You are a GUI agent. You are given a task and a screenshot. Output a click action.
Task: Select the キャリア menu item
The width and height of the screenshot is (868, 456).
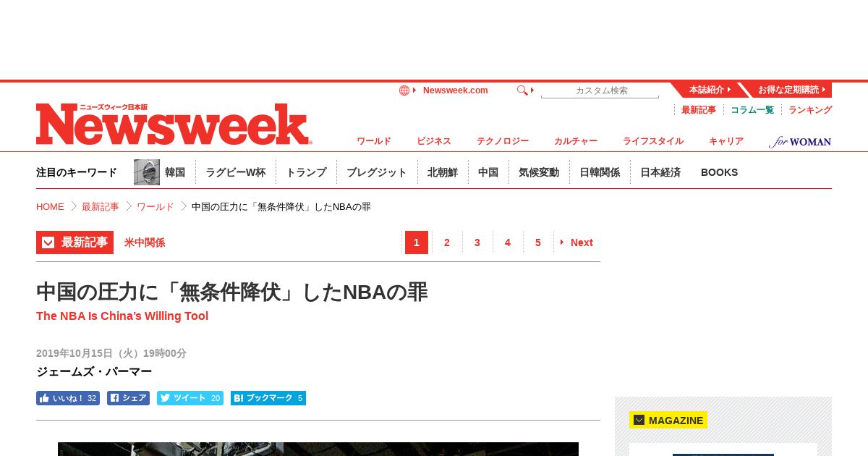tap(726, 141)
